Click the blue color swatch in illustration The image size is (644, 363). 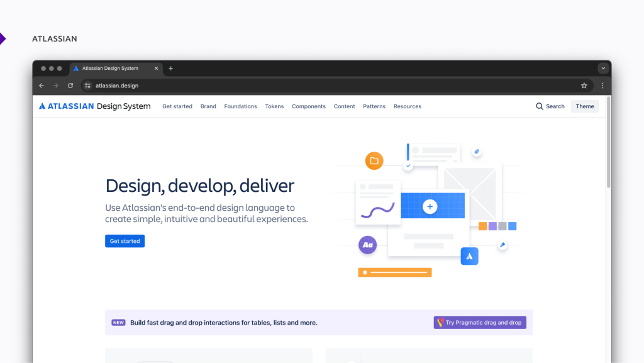coord(512,226)
